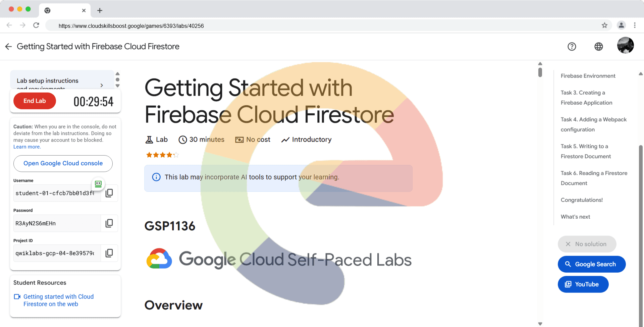Click the browser address bar URL
Viewport: 644px width, 327px height.
(x=131, y=26)
